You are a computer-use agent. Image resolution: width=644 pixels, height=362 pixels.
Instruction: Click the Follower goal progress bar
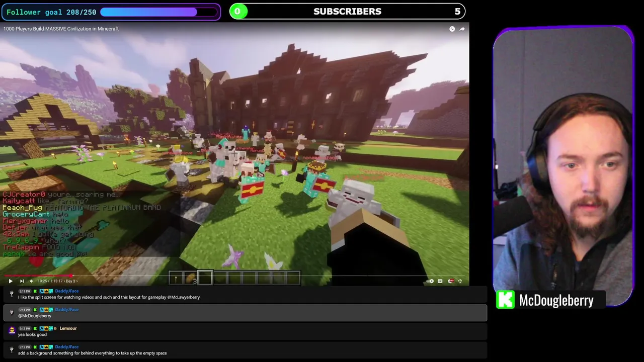(158, 12)
